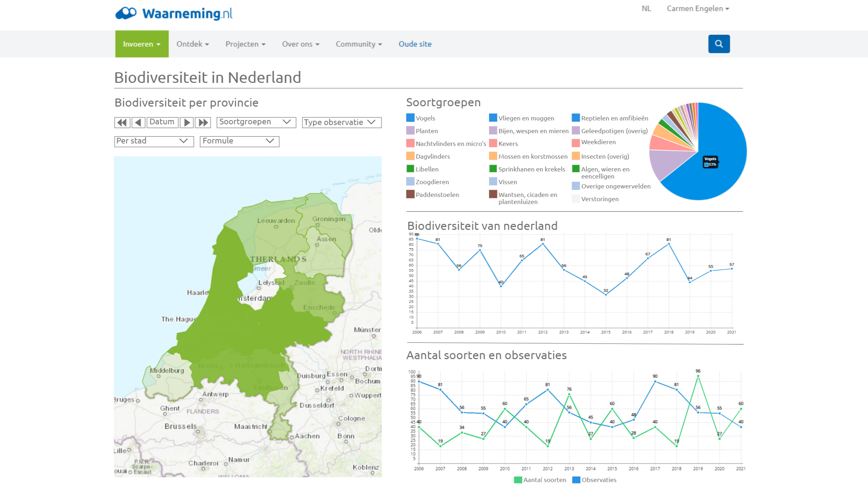Step forward one date with right arrow
This screenshot has width=868, height=487.
coord(187,123)
